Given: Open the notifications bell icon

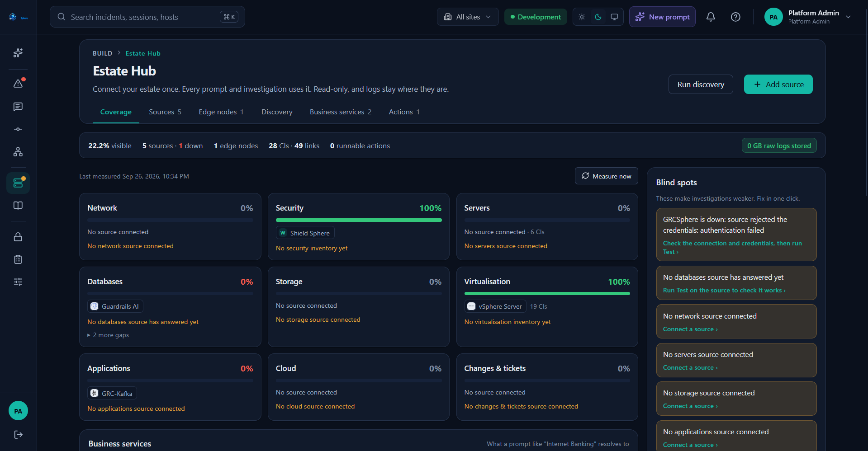Looking at the screenshot, I should [x=711, y=17].
